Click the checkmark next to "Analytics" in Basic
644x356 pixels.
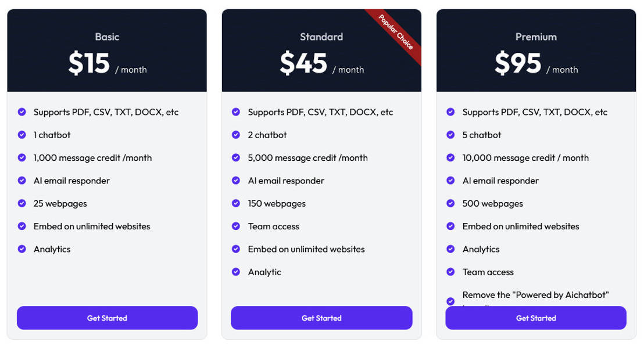22,249
